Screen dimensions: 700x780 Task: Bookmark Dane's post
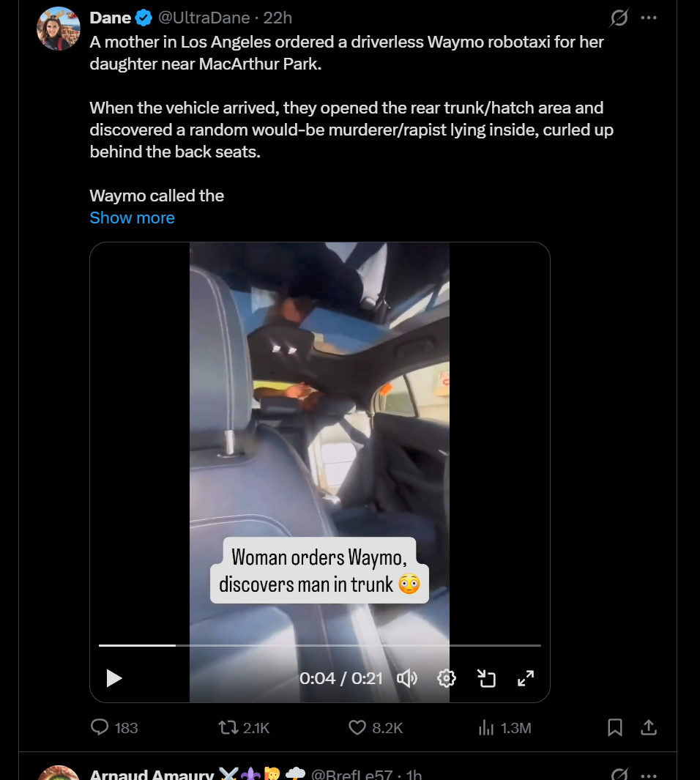click(x=615, y=727)
